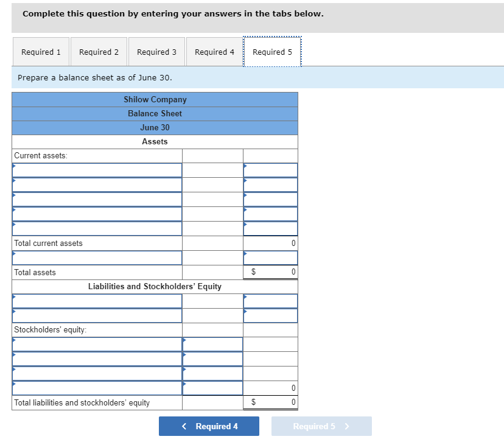Open the account dropdown below Total current assets

(97, 258)
